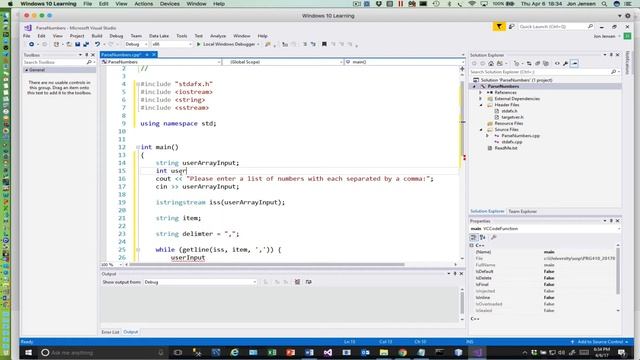This screenshot has height=360, width=640.
Task: Click the View Code icon in Solution Explorer
Action: [557, 64]
